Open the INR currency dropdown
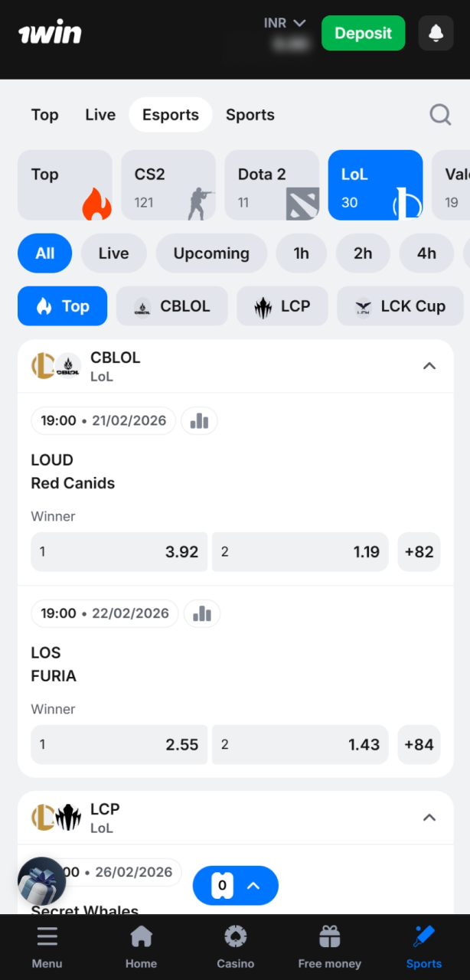The image size is (470, 980). (285, 23)
